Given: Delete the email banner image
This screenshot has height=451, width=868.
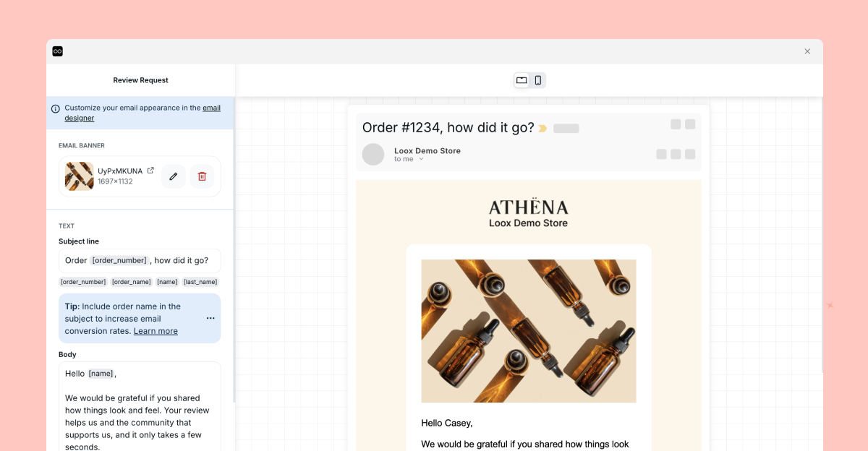Looking at the screenshot, I should 203,176.
